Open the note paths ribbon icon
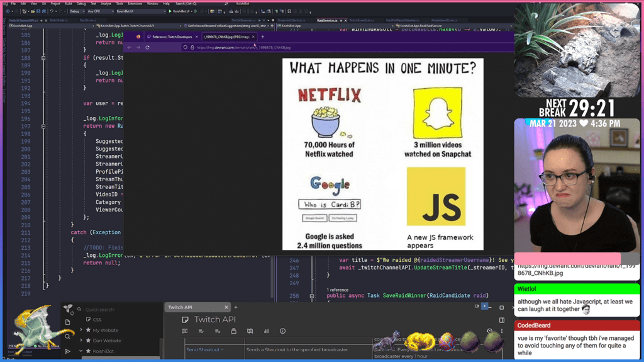 (x=234, y=331)
